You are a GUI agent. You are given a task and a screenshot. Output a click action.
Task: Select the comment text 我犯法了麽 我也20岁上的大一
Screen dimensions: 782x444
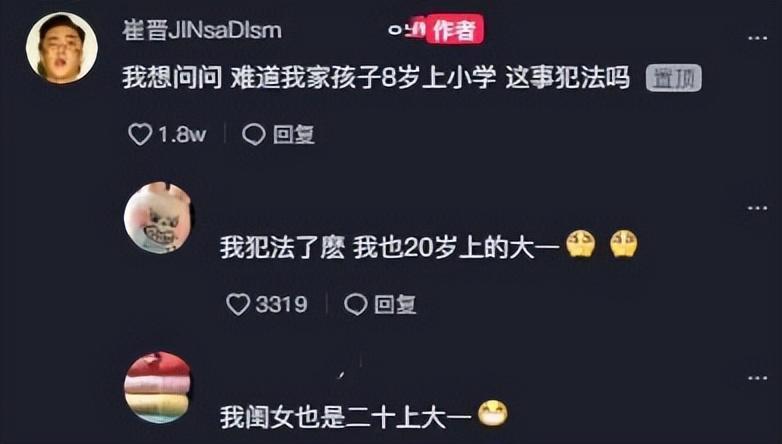pyautogui.click(x=390, y=247)
